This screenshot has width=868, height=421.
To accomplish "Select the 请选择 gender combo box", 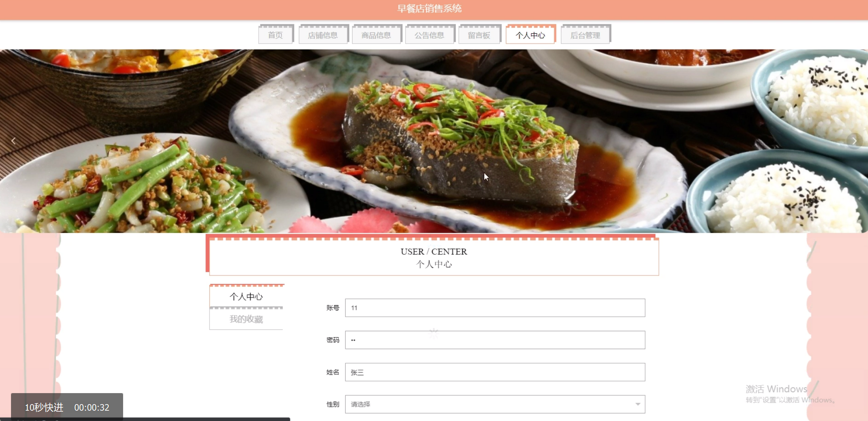I will point(488,404).
